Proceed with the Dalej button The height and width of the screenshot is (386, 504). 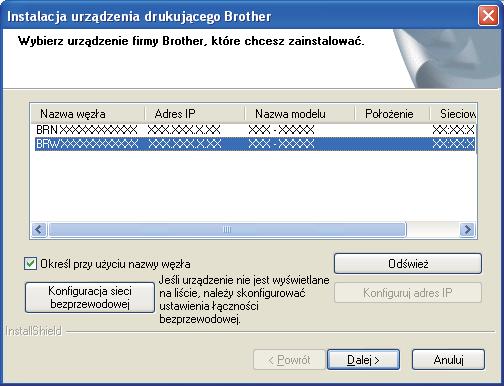(x=363, y=360)
